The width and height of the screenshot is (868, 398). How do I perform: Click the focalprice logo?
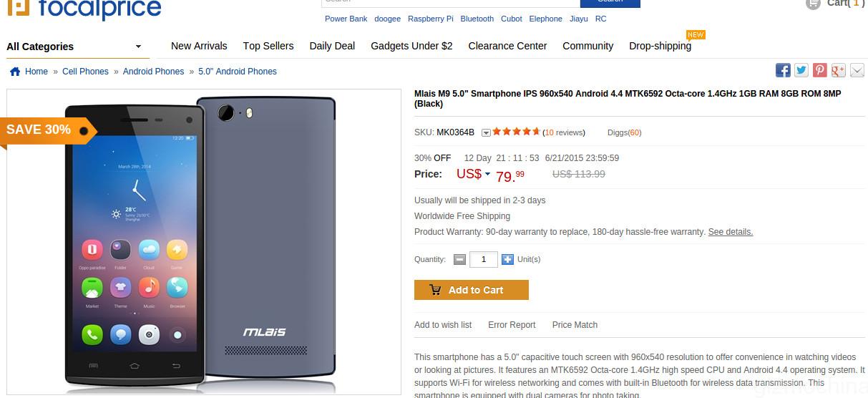pos(84,9)
